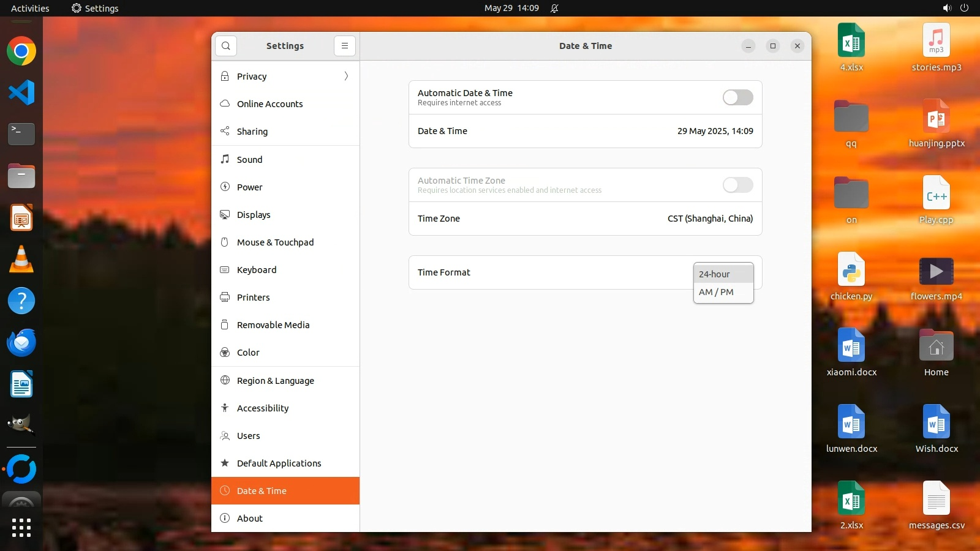The image size is (980, 551).
Task: Open the Date & Time row showing 29 May 2025
Action: 585,131
